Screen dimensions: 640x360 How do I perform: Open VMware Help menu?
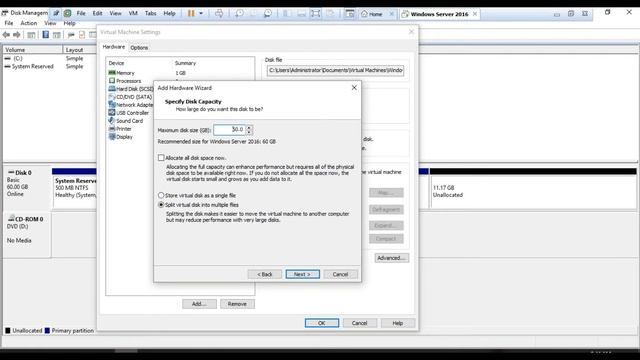coord(169,13)
